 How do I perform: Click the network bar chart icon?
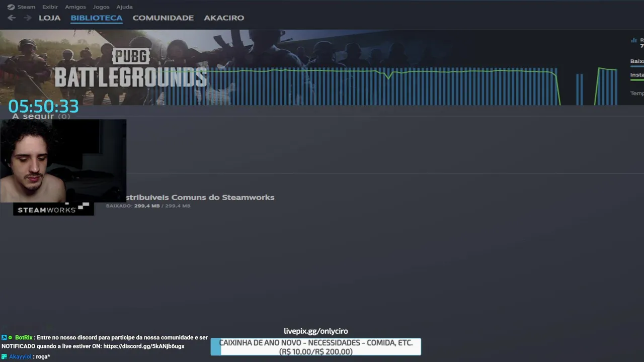pos(634,40)
